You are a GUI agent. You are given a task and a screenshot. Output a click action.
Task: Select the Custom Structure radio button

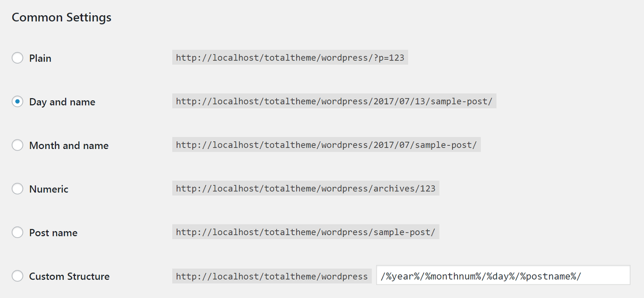click(17, 276)
